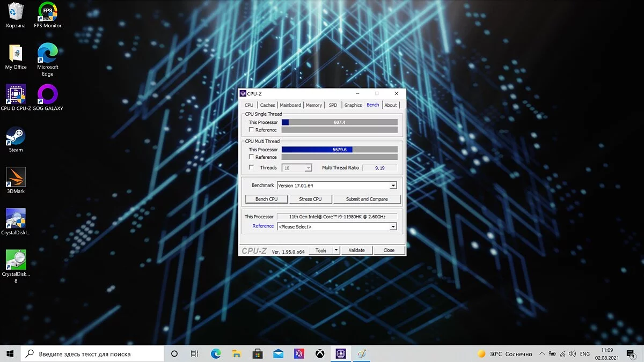Open the CPUID CPU-Z desktop shortcut
This screenshot has height=362, width=644.
click(16, 95)
